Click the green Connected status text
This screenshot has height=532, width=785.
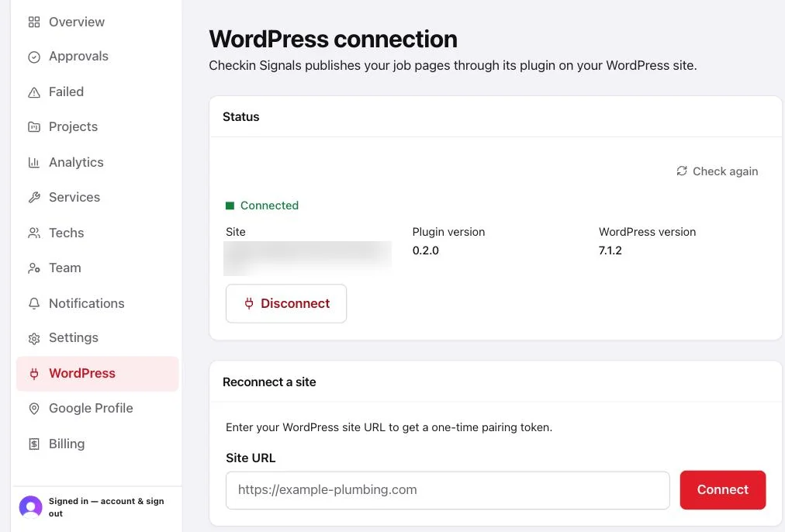pos(269,206)
